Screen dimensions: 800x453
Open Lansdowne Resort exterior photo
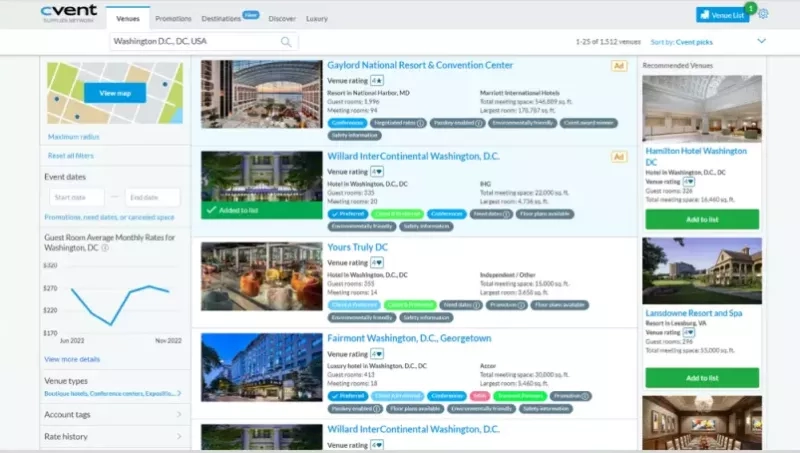pos(702,271)
